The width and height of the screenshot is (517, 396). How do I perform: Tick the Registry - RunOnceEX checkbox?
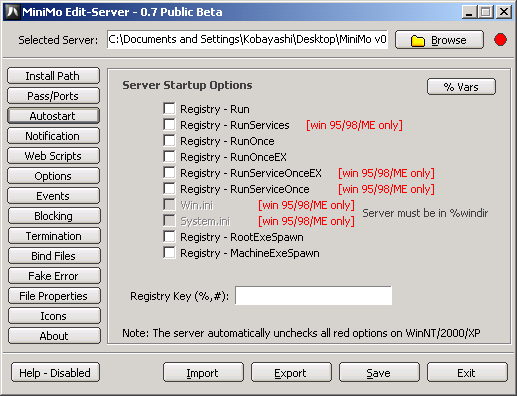(x=169, y=156)
